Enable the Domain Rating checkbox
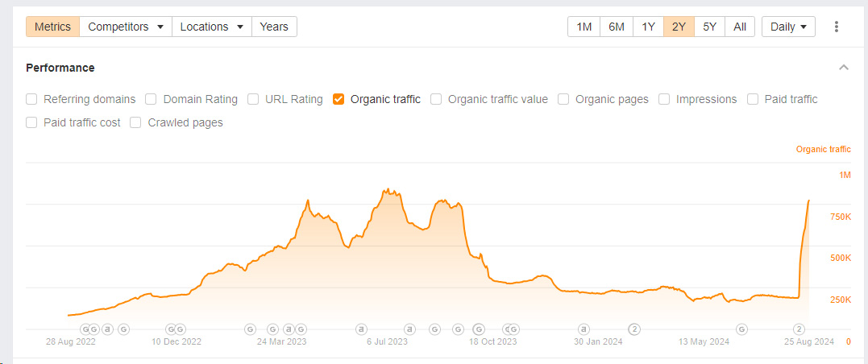 coord(152,100)
